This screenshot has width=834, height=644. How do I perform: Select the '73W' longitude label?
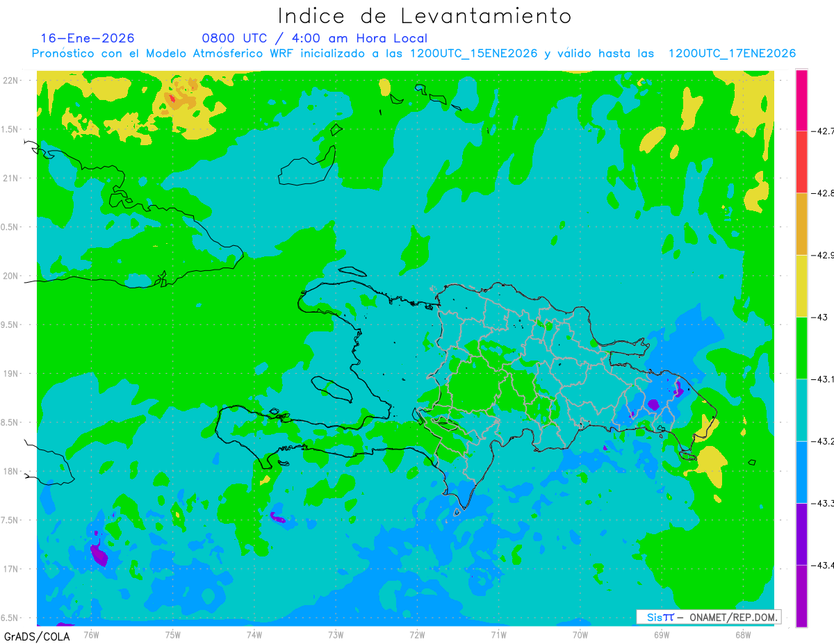336,634
